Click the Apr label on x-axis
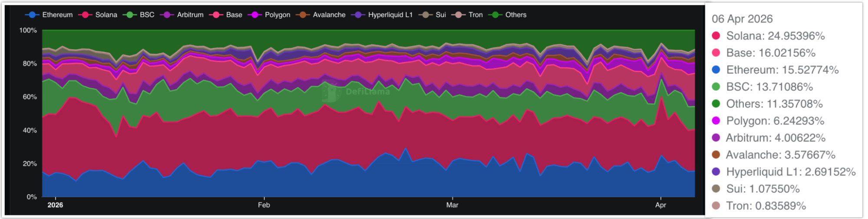Screen dimensions: 868x219 (660, 205)
